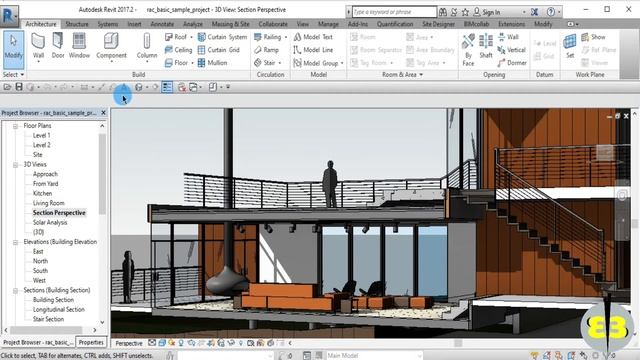Switch to the Structure ribbon tab

pyautogui.click(x=77, y=24)
